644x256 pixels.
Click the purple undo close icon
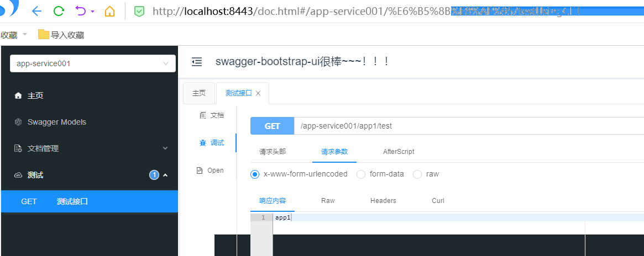tap(81, 11)
